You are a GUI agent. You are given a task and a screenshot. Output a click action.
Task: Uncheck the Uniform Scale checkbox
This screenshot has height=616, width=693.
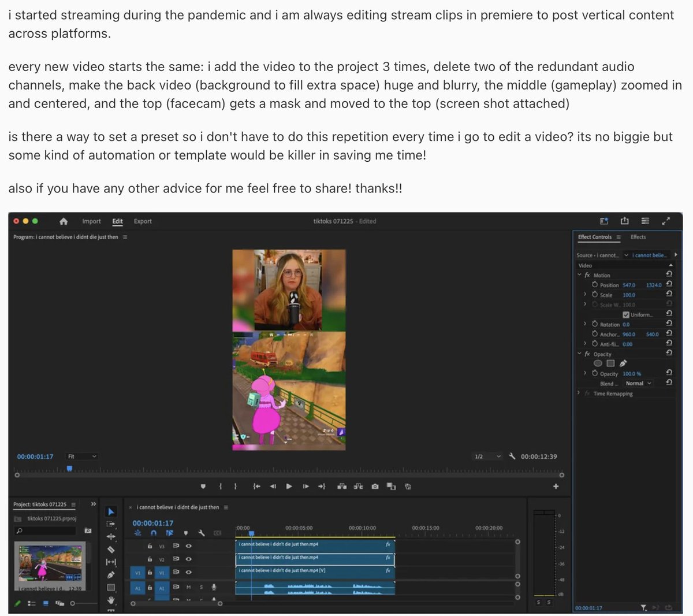(626, 314)
